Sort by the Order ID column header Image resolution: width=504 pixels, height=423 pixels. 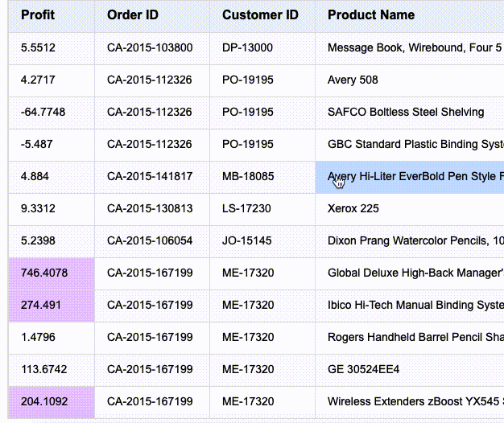[133, 15]
